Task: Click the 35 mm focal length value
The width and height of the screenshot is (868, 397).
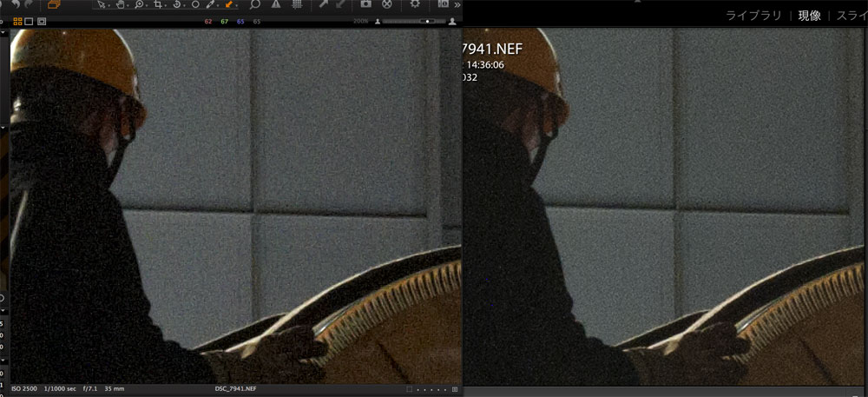Action: coord(114,389)
